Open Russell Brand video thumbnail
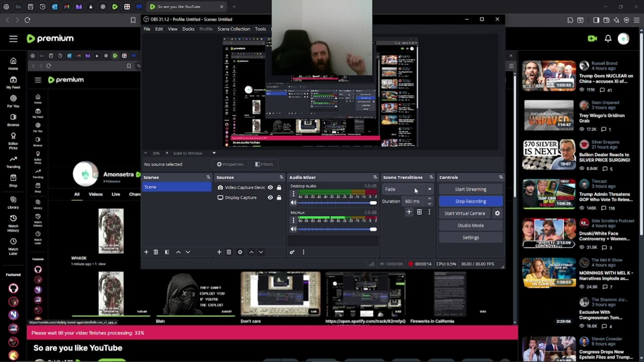Screen dimensions: 644x362 point(549,75)
